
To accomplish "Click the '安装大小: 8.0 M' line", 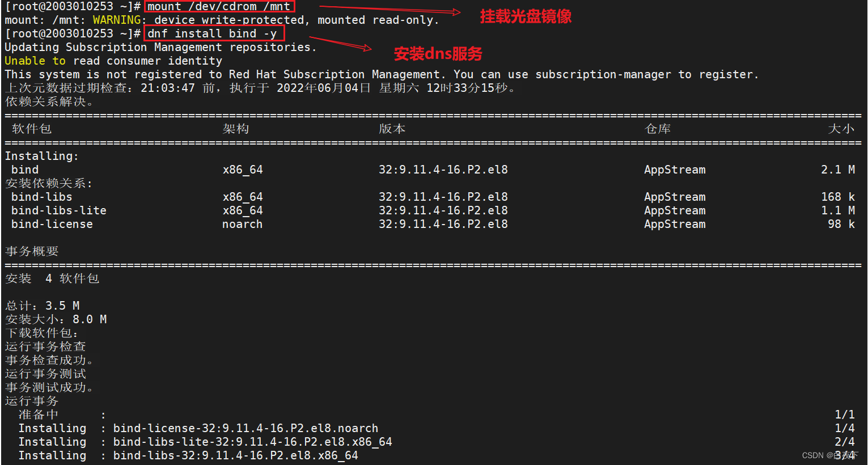I will click(x=56, y=319).
